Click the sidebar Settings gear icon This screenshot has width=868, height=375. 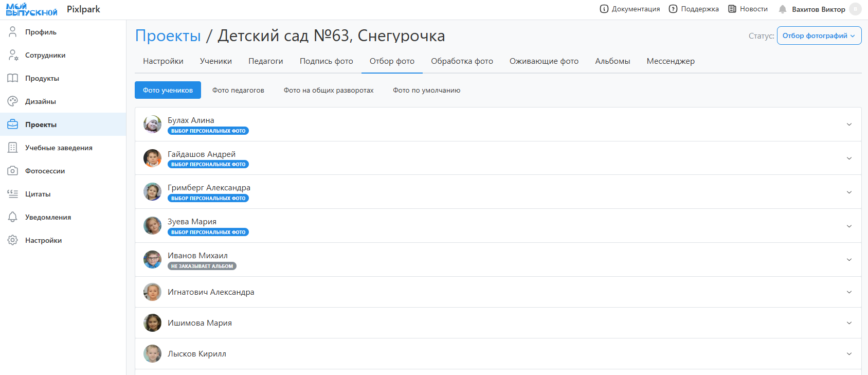[13, 240]
